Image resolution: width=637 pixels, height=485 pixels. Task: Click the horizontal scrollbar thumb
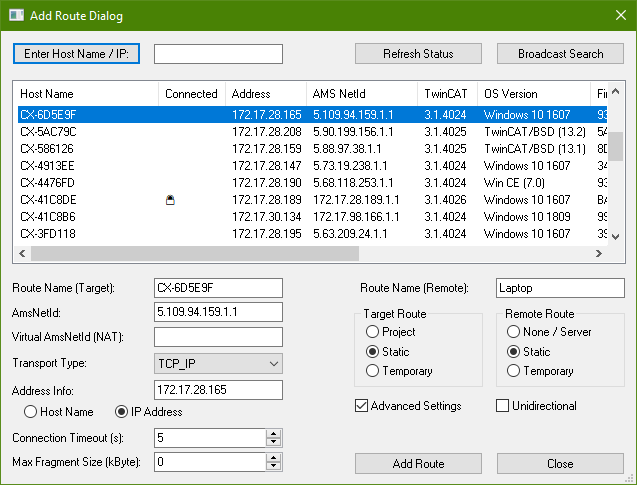195,253
